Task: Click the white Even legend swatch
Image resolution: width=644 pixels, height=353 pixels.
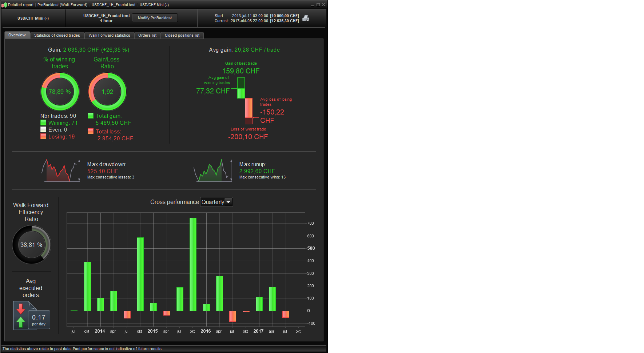Action: (x=43, y=130)
